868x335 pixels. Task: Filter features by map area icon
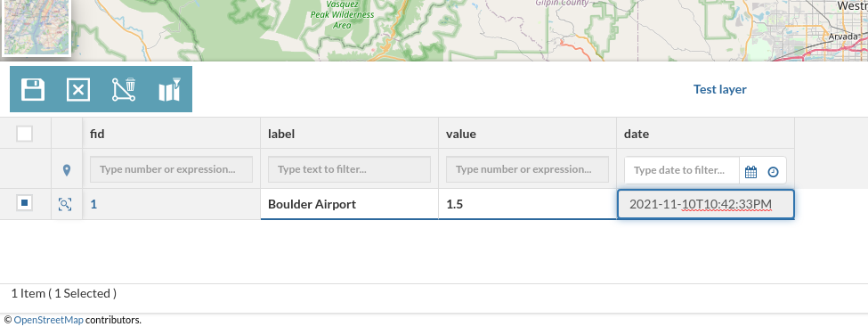pos(169,89)
